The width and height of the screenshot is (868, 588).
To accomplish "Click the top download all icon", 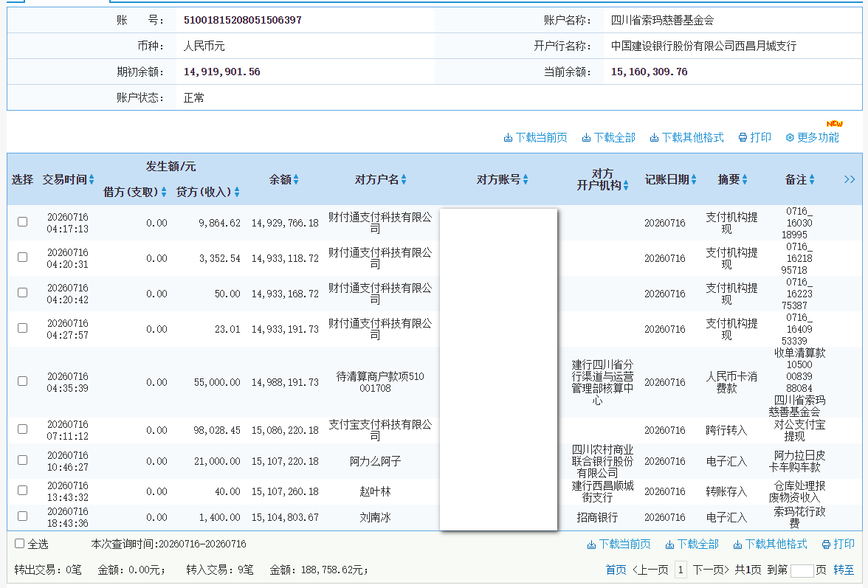I will tap(586, 138).
